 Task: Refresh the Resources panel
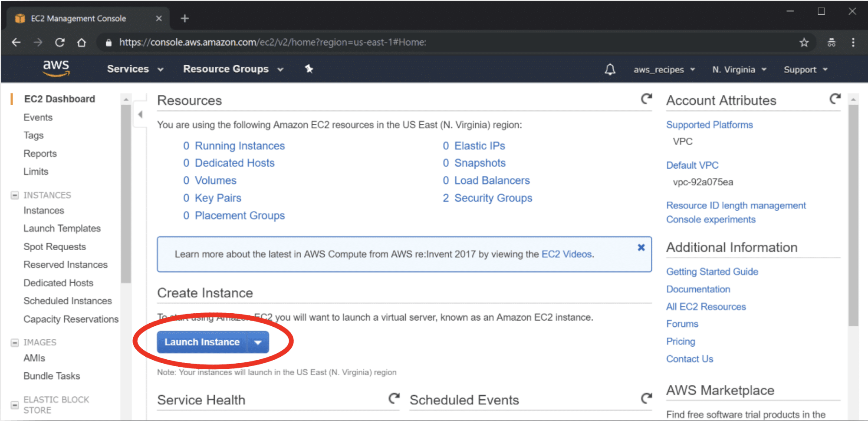(646, 99)
